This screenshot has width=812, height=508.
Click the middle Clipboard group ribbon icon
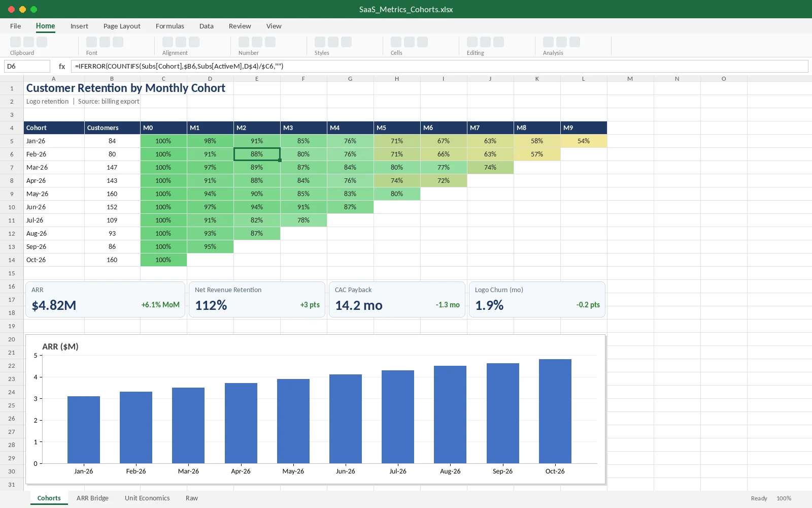click(29, 42)
